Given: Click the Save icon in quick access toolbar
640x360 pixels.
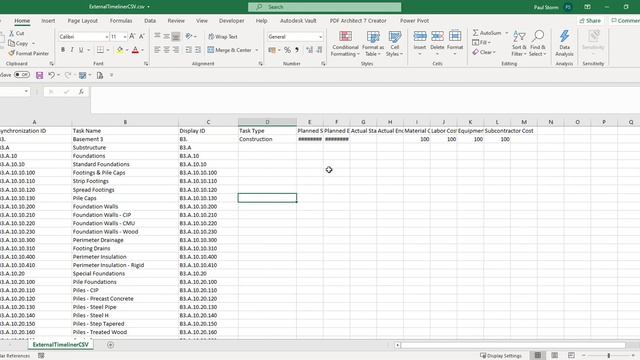Looking at the screenshot, I should (40, 75).
